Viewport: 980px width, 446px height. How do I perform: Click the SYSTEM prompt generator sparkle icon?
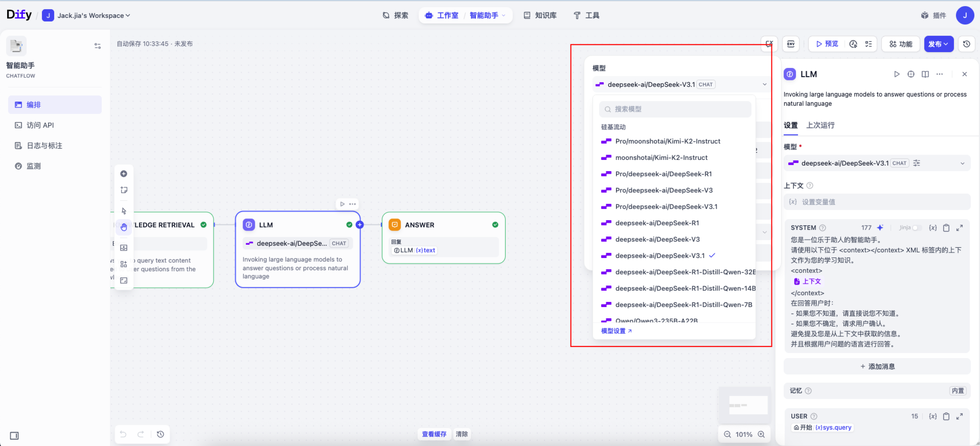click(x=880, y=228)
